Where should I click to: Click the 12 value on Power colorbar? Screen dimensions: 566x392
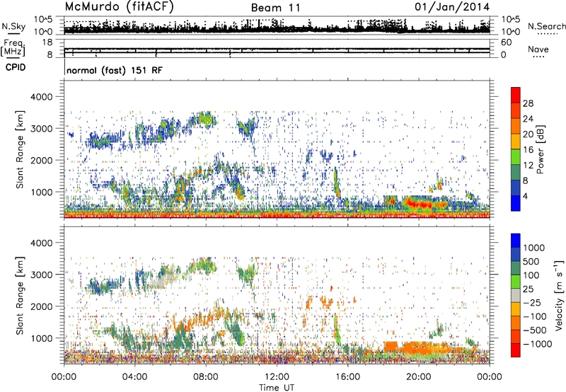click(x=528, y=166)
